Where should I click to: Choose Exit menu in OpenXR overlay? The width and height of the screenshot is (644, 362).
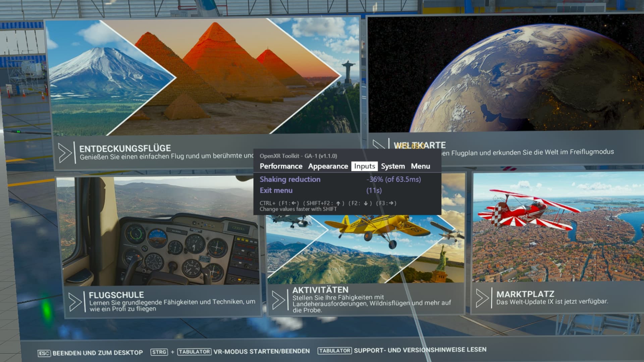276,190
